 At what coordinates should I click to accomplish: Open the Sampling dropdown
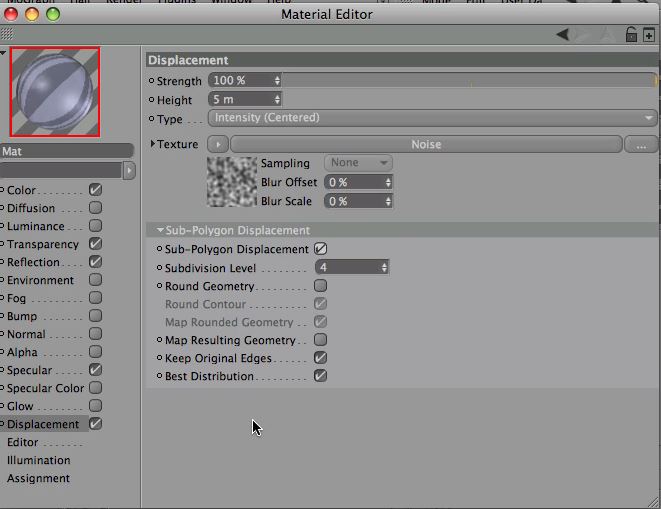358,163
